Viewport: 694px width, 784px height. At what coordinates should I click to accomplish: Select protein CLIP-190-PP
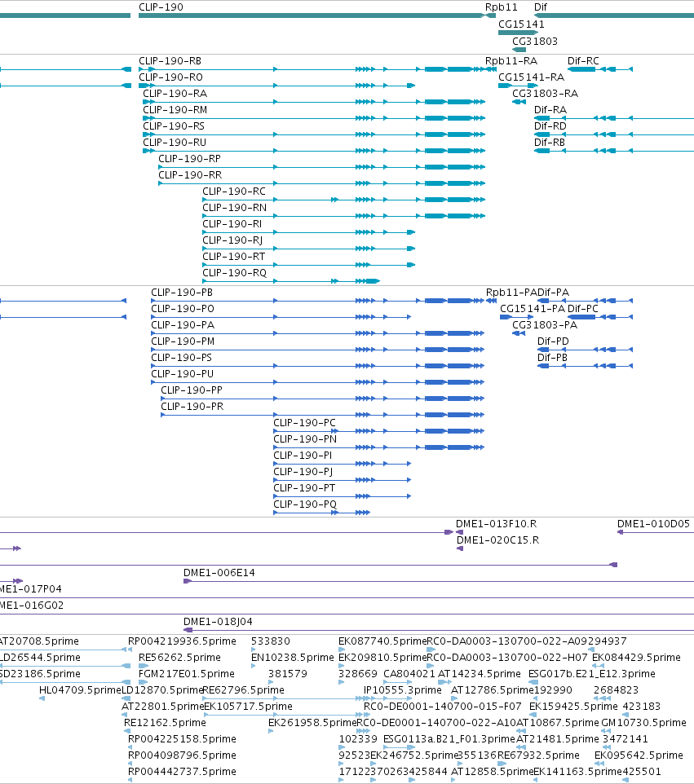[191, 390]
